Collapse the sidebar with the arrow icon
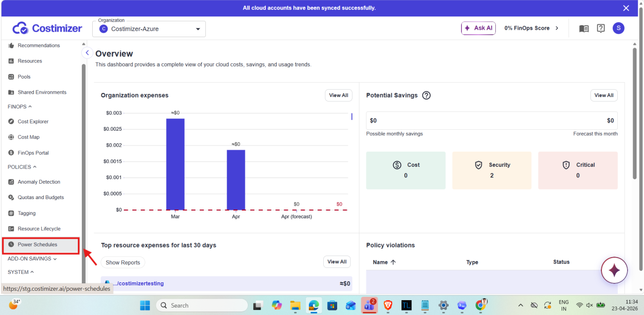The width and height of the screenshot is (644, 315). [87, 52]
